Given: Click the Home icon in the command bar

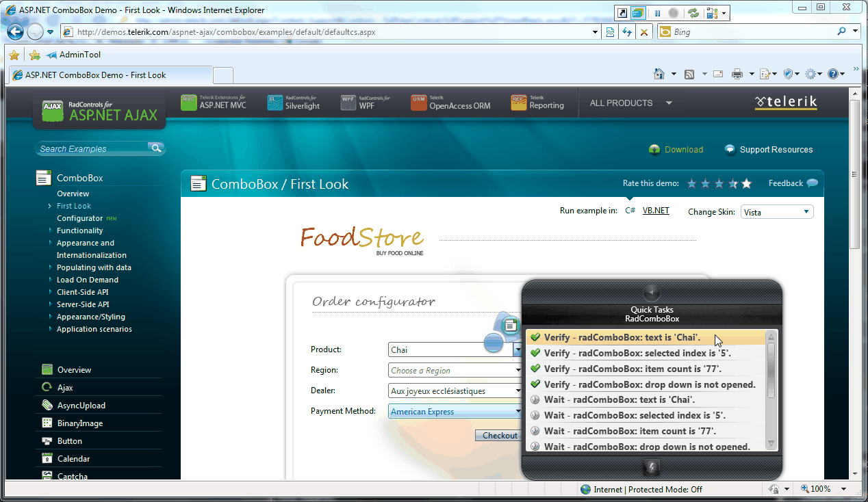Looking at the screenshot, I should [x=659, y=74].
